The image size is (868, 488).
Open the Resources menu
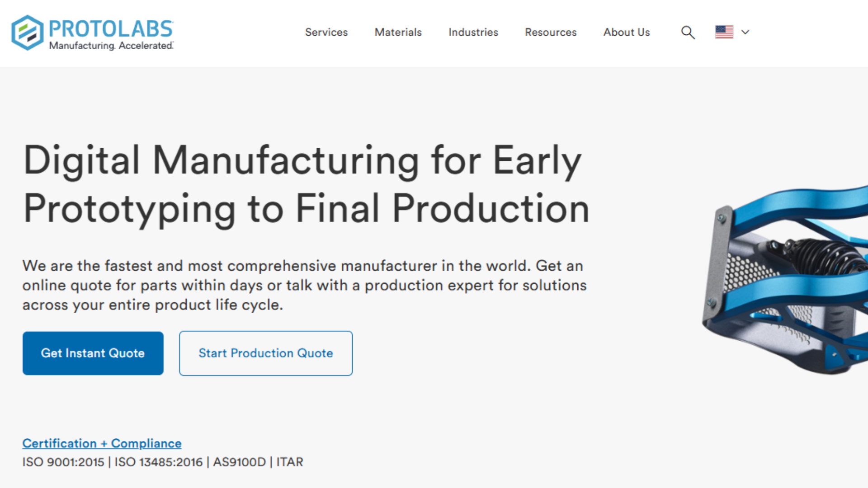click(551, 33)
